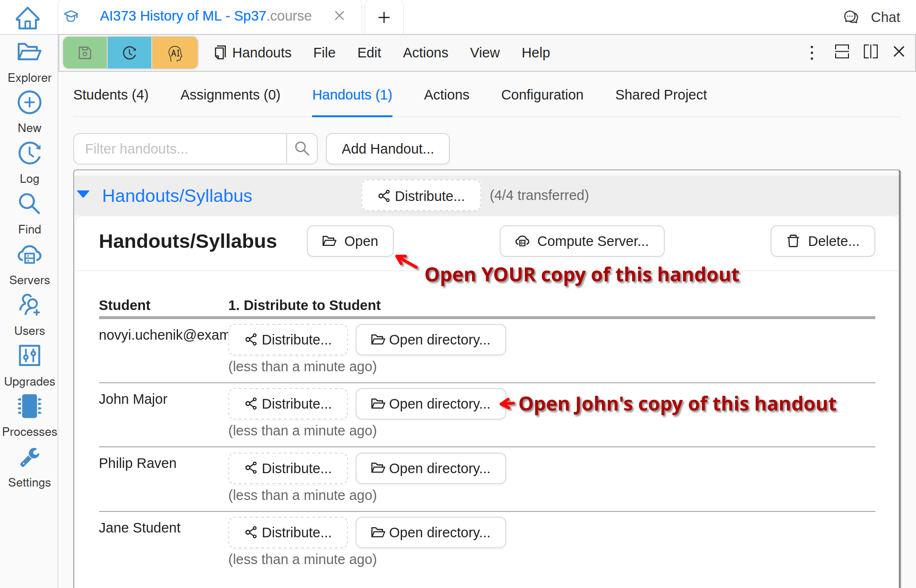
Task: Open the Explorer folder icon in sidebar
Action: pyautogui.click(x=29, y=52)
